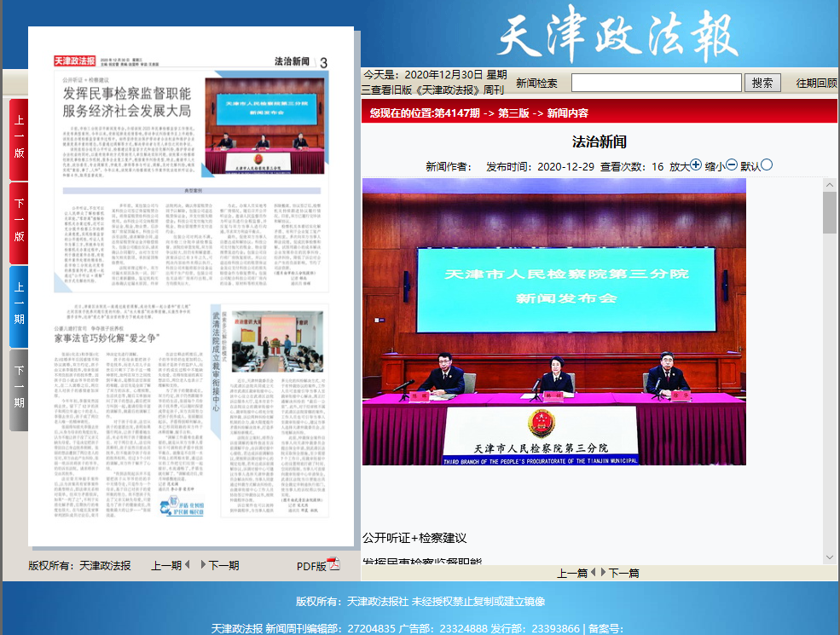Open next issue via gray 下一期 tab
Viewport: 840px width, 635px height.
19,390
